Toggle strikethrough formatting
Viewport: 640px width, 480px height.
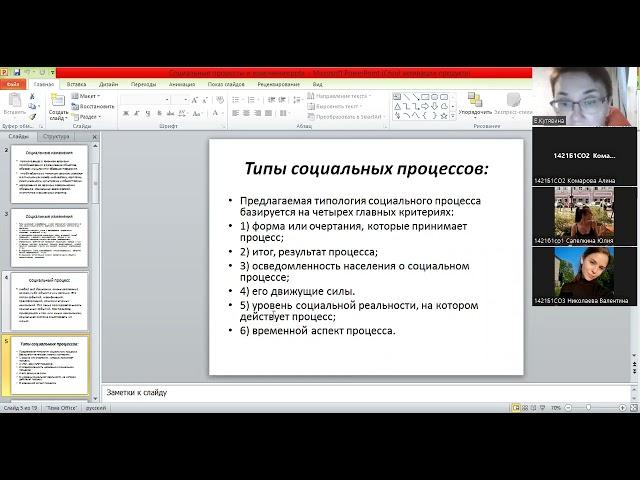(170, 113)
